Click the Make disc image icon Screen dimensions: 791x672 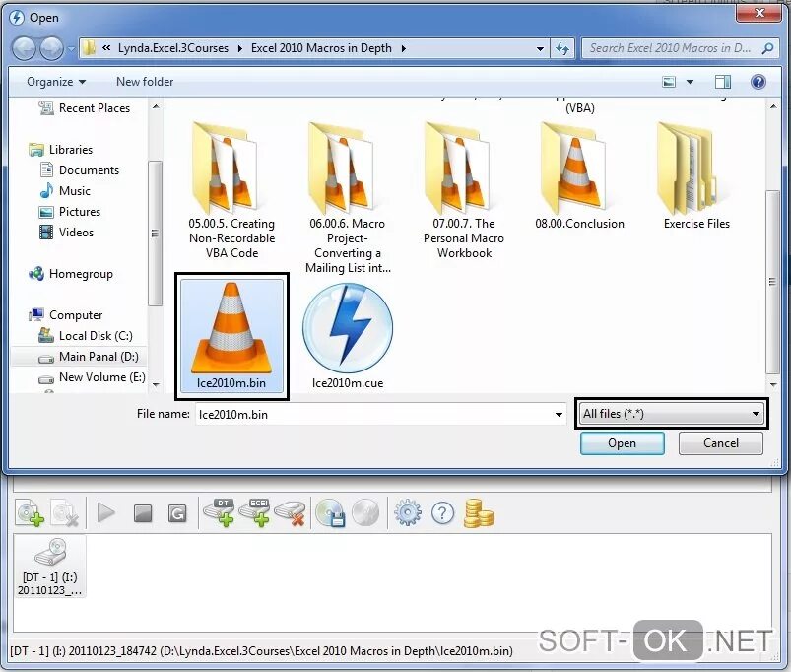pos(330,513)
